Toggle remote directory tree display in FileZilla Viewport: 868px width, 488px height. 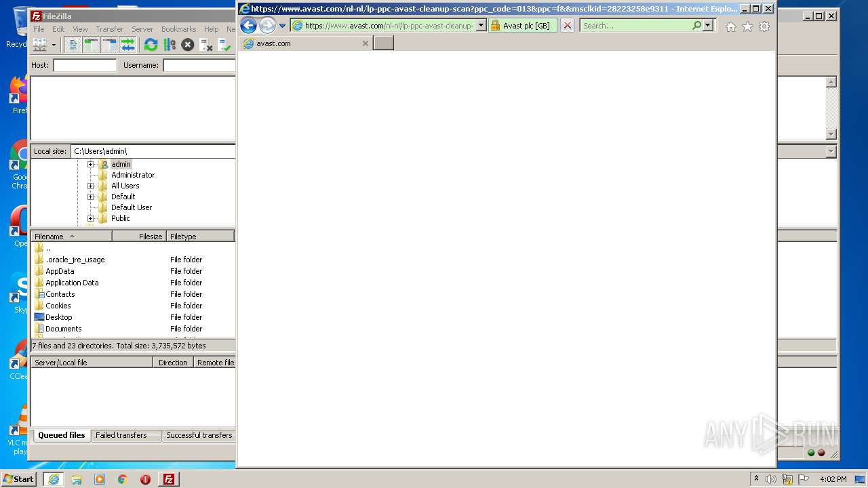tap(109, 45)
